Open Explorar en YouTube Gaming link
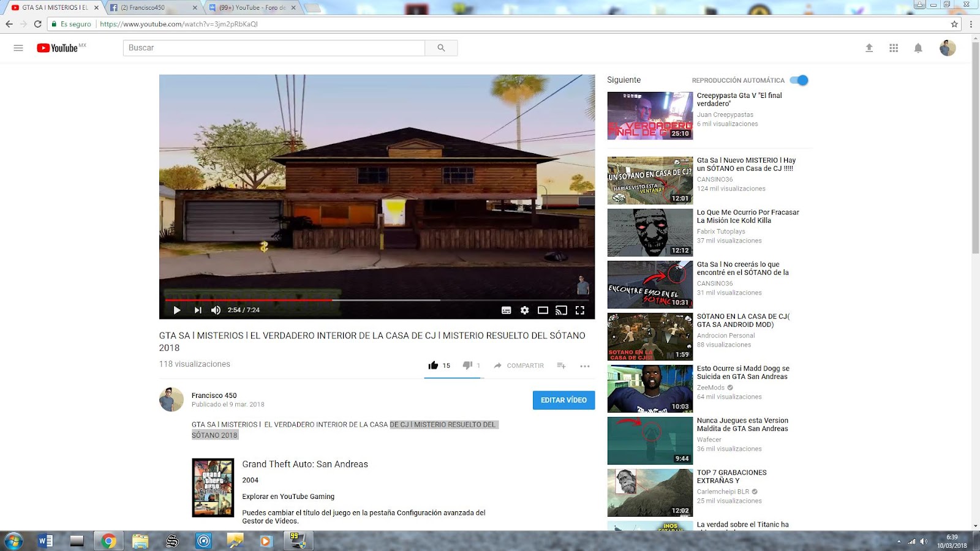The height and width of the screenshot is (551, 980). 288,497
